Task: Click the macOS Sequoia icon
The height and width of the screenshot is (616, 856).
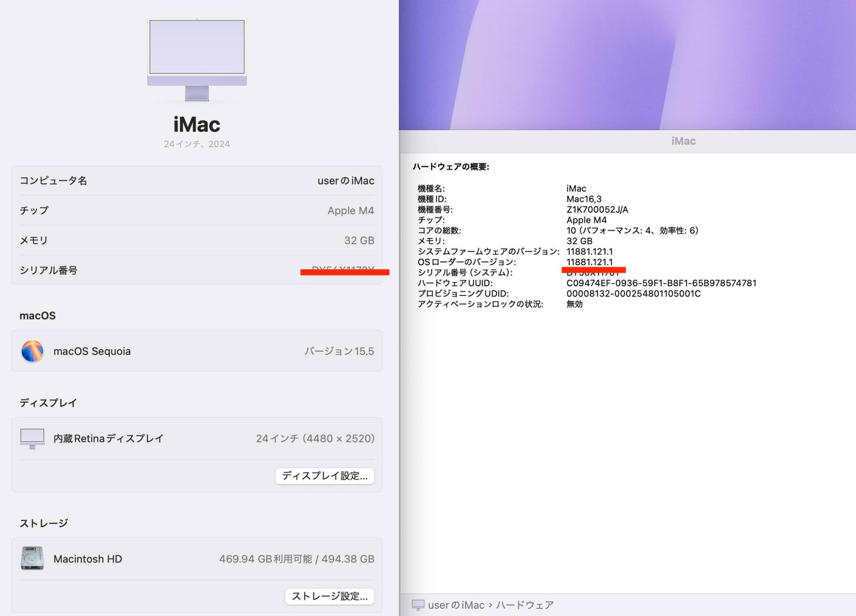Action: coord(32,351)
